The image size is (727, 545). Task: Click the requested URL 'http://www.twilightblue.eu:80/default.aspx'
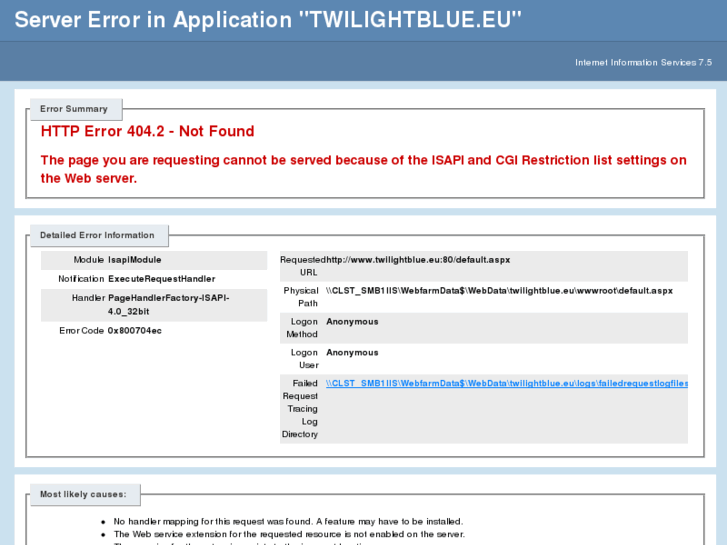(418, 260)
